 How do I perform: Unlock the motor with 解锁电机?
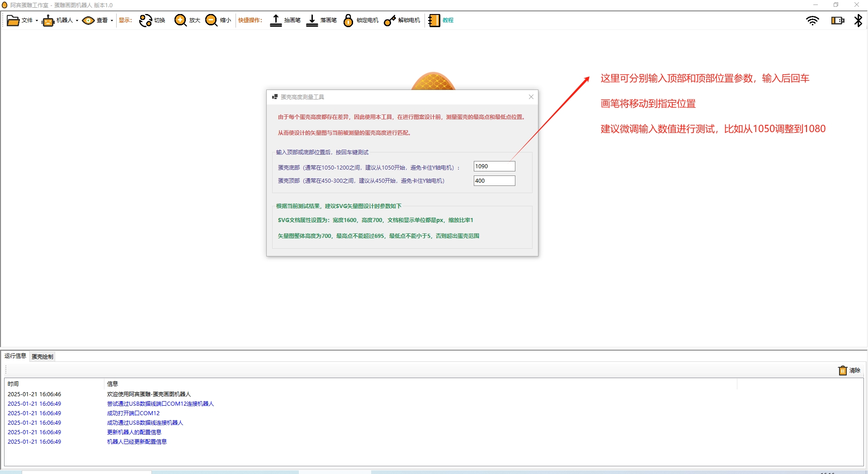pyautogui.click(x=390, y=20)
